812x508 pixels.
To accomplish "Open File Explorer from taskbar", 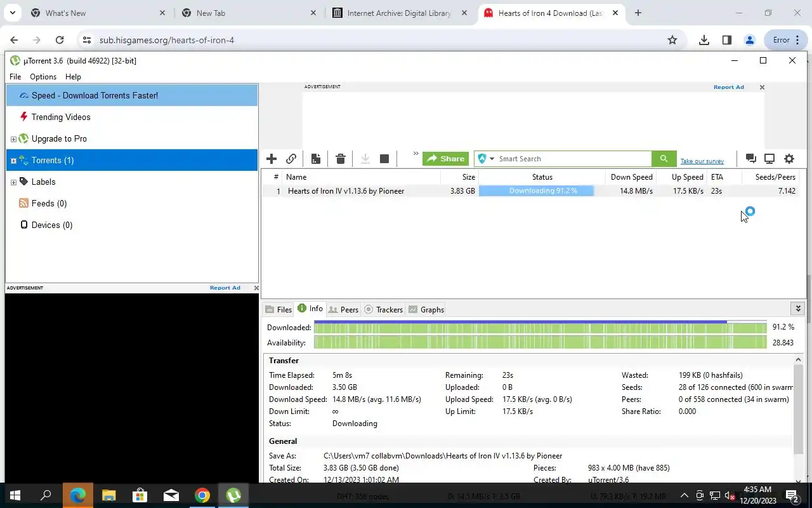I will click(108, 495).
